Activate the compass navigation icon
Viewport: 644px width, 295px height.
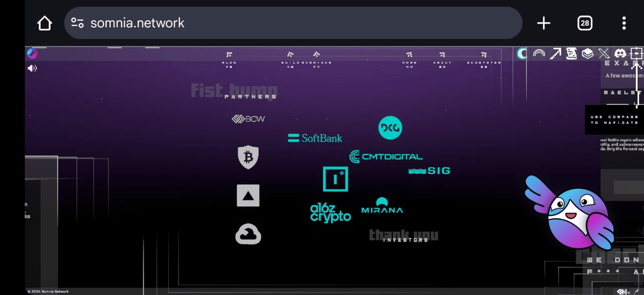636,53
